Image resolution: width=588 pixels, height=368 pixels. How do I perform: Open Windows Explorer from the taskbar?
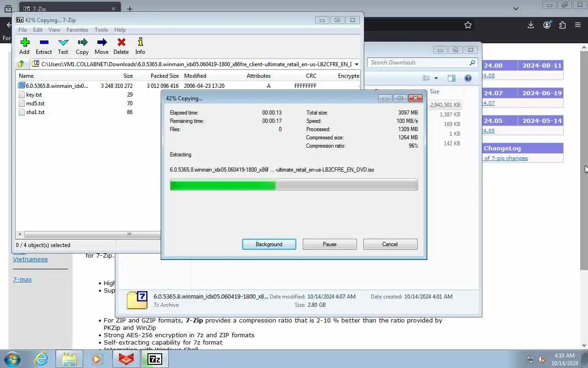pos(69,359)
